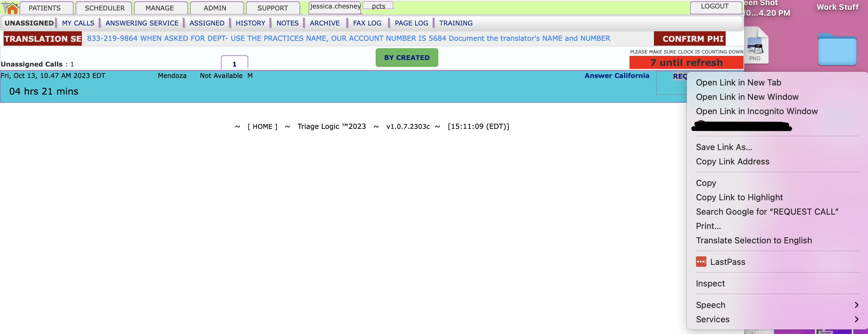Select page number 1
868x334 pixels.
235,64
